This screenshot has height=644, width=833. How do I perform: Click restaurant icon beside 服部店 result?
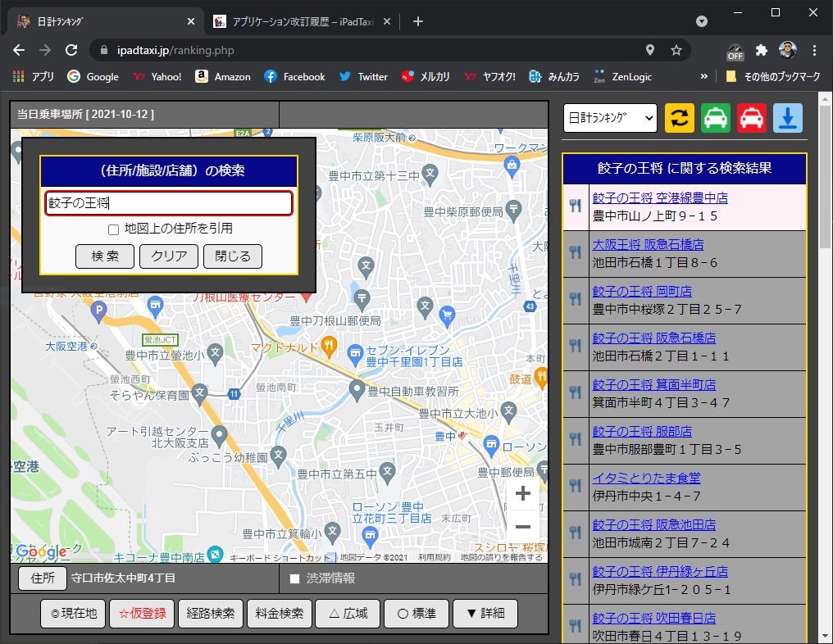point(576,440)
